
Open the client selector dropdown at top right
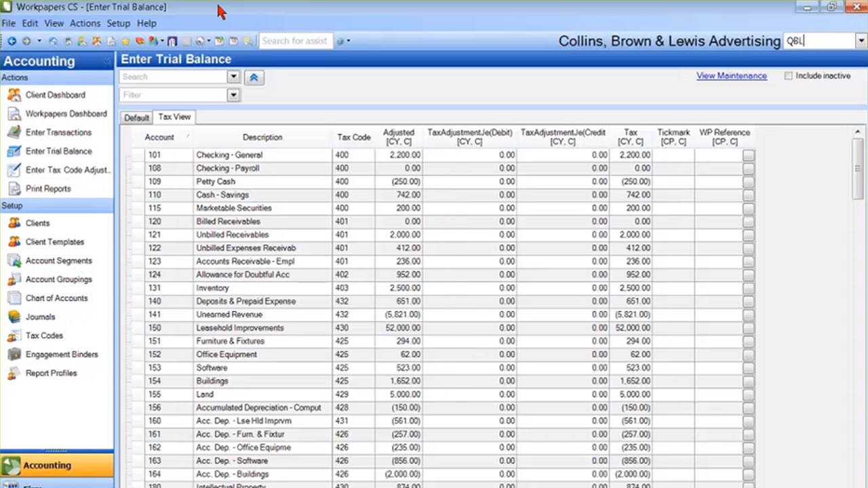[861, 41]
